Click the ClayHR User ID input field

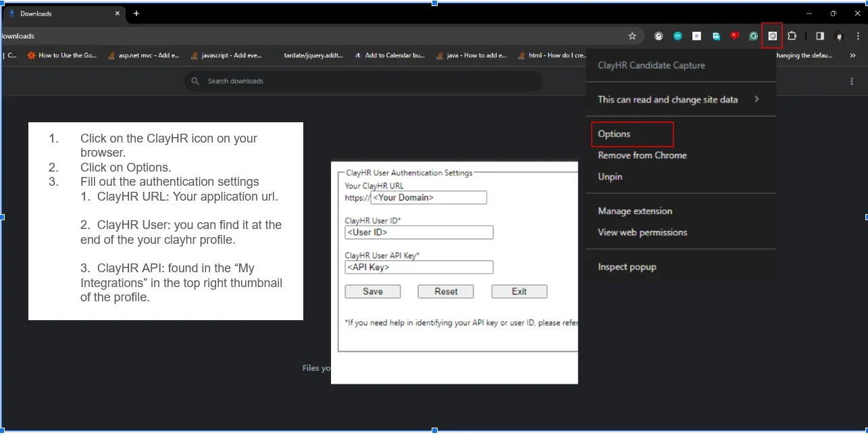419,232
